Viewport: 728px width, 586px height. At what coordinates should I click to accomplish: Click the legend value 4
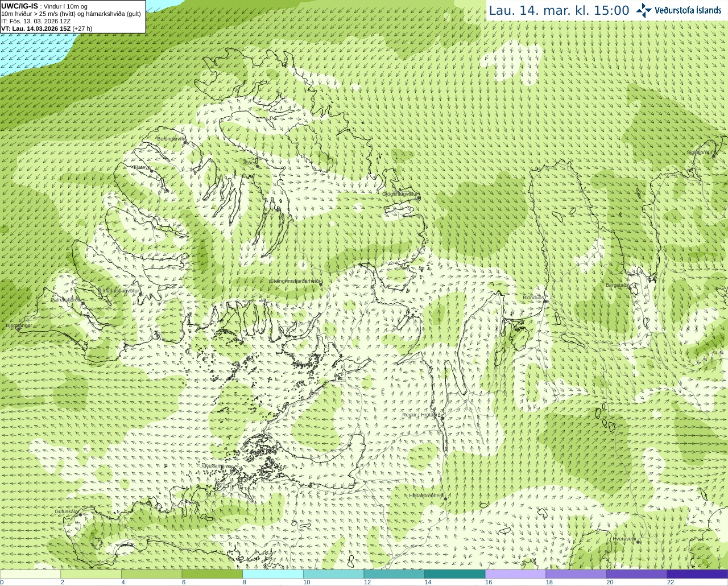[123, 582]
